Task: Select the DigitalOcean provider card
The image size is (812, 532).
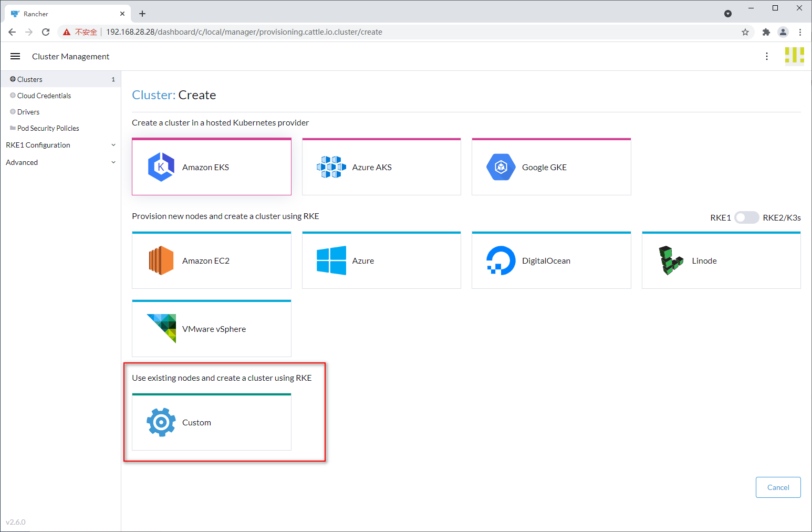Action: tap(551, 260)
